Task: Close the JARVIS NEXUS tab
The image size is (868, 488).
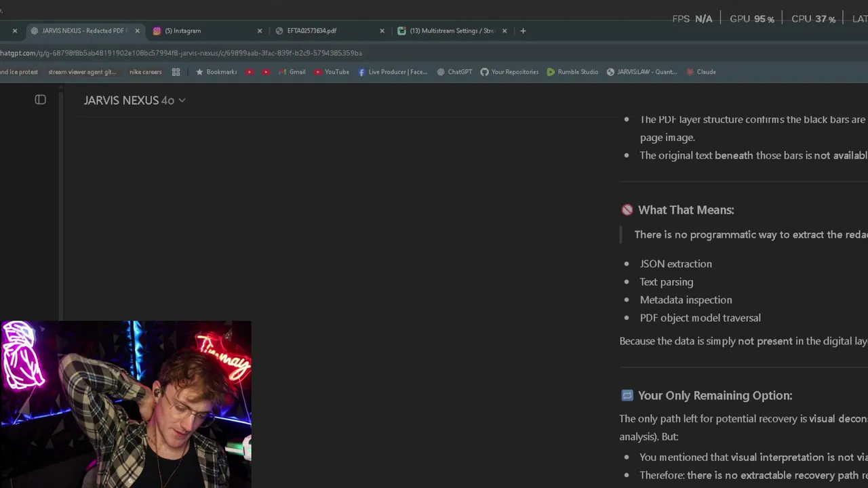Action: tap(137, 30)
